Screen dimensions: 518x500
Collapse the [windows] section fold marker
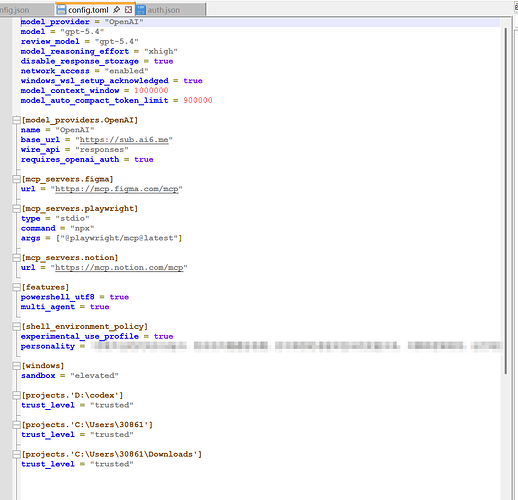16,366
